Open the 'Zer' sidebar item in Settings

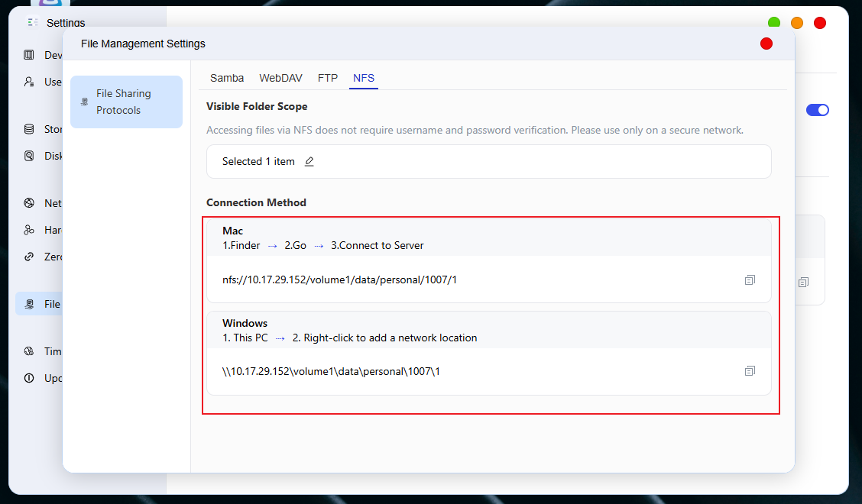[42, 257]
